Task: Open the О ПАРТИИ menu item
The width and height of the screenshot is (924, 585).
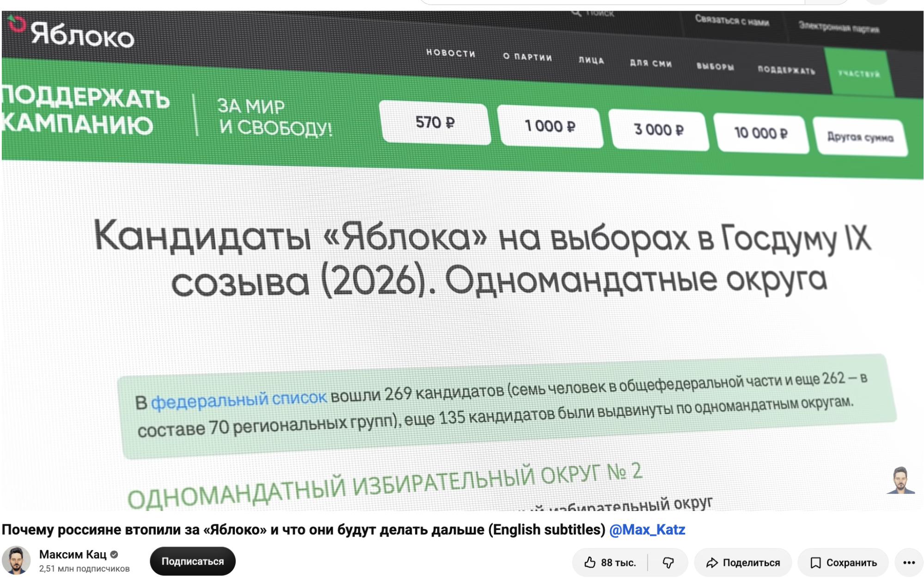Action: pyautogui.click(x=527, y=57)
